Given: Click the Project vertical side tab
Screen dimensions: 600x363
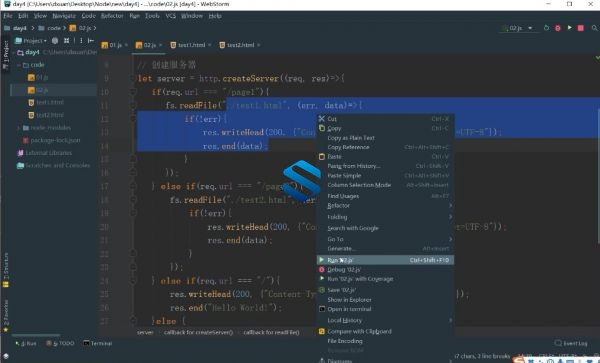Looking at the screenshot, I should [x=5, y=54].
